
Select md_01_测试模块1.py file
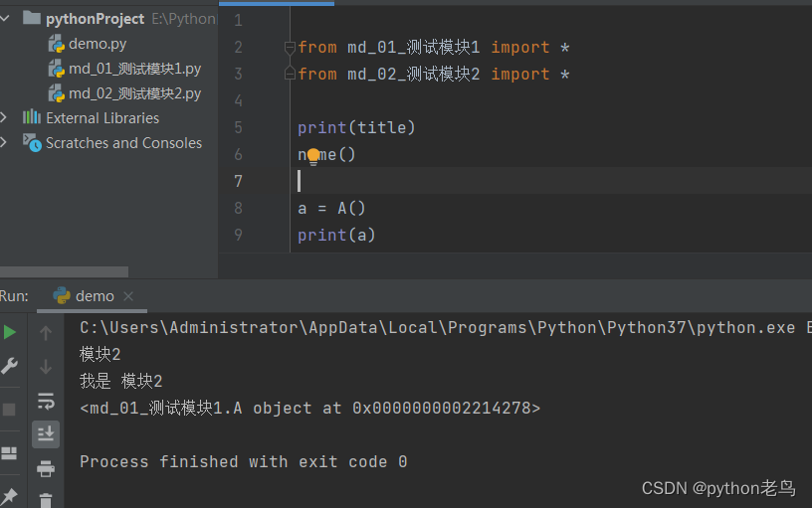[134, 69]
